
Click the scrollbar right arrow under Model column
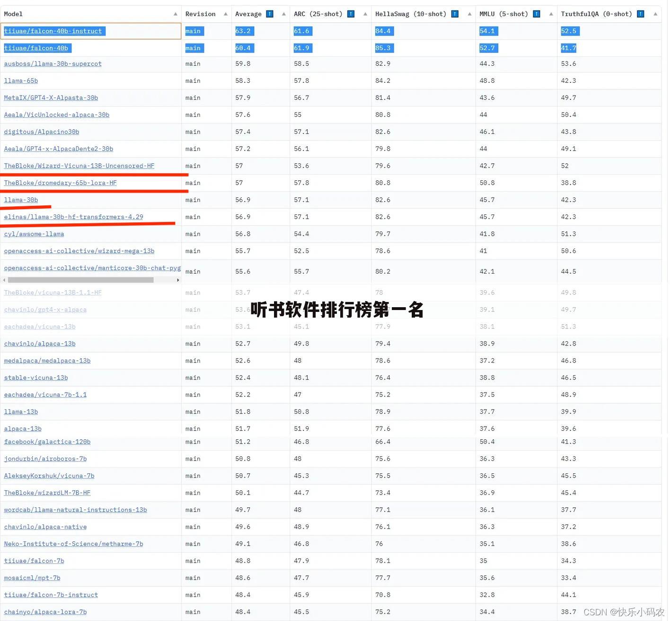(178, 280)
